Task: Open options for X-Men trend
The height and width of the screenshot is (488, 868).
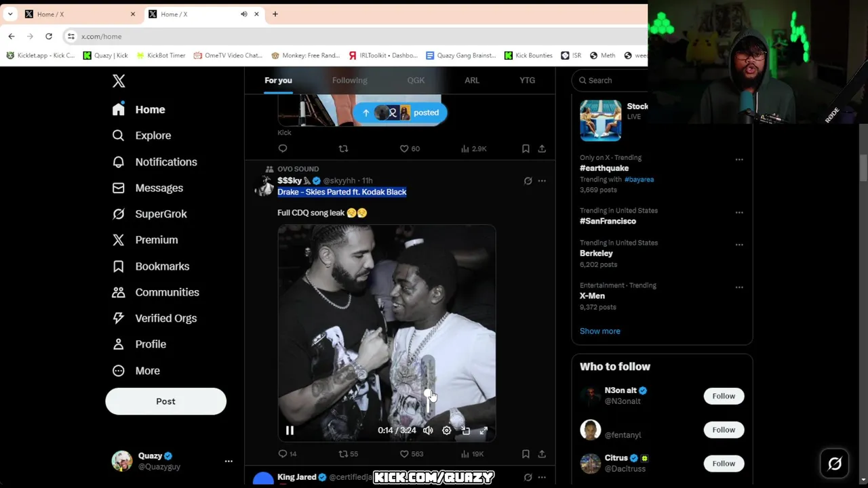Action: coord(739,287)
